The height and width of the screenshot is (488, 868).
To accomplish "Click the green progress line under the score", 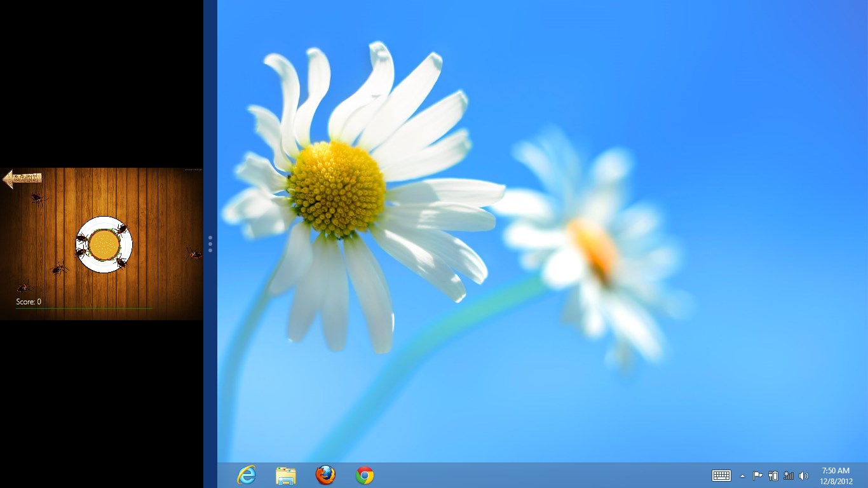I will [84, 309].
